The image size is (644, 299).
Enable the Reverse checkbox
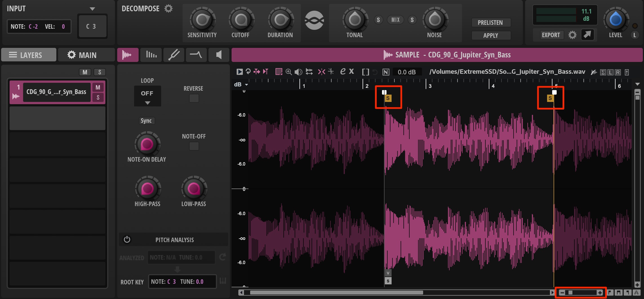click(194, 98)
